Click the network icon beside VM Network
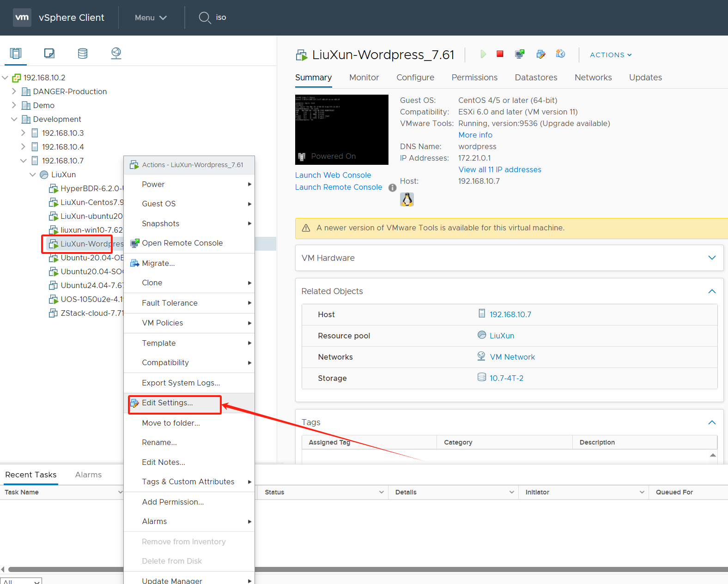This screenshot has width=728, height=584. pos(481,356)
